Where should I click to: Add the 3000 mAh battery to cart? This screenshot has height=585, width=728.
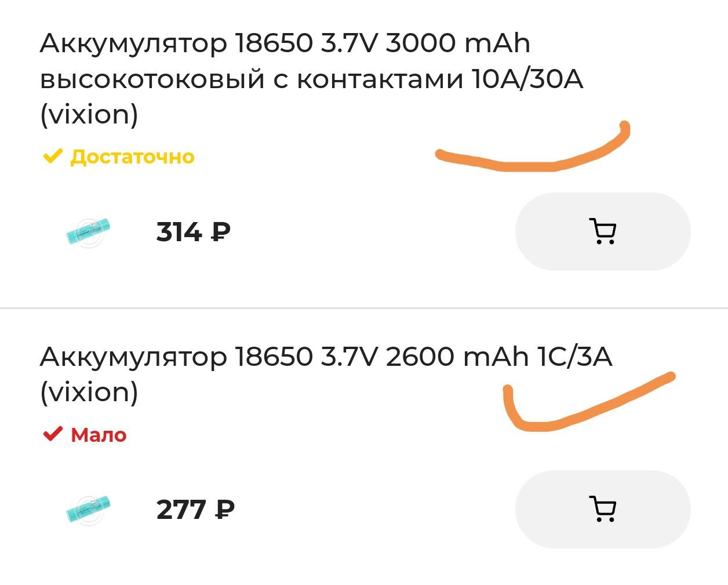603,231
